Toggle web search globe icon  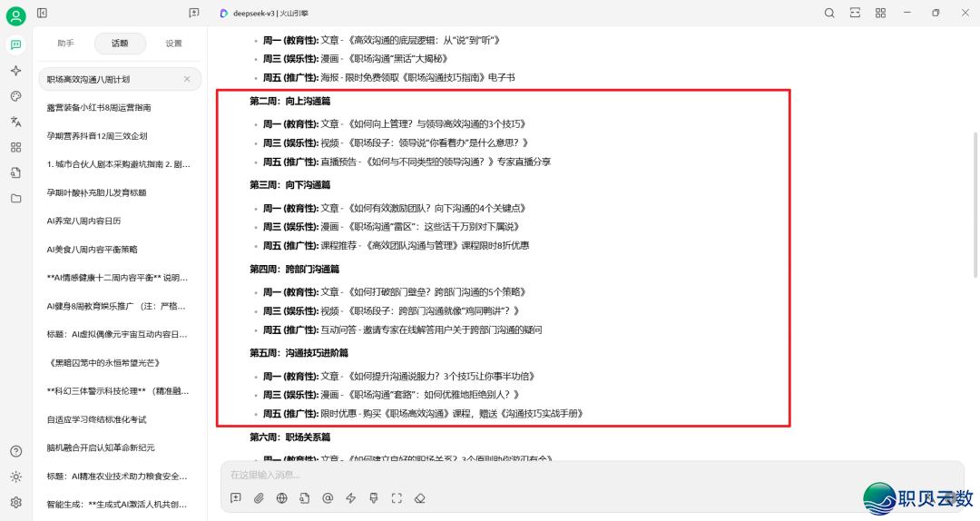pyautogui.click(x=282, y=498)
